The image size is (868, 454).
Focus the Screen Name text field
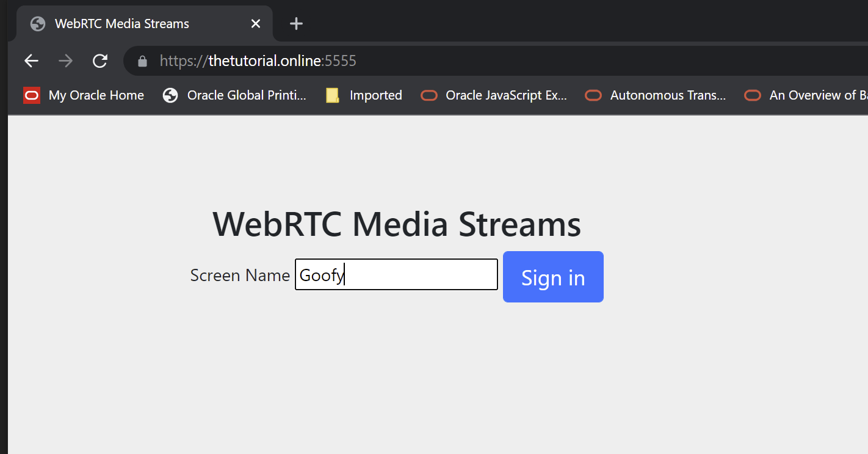pos(396,275)
